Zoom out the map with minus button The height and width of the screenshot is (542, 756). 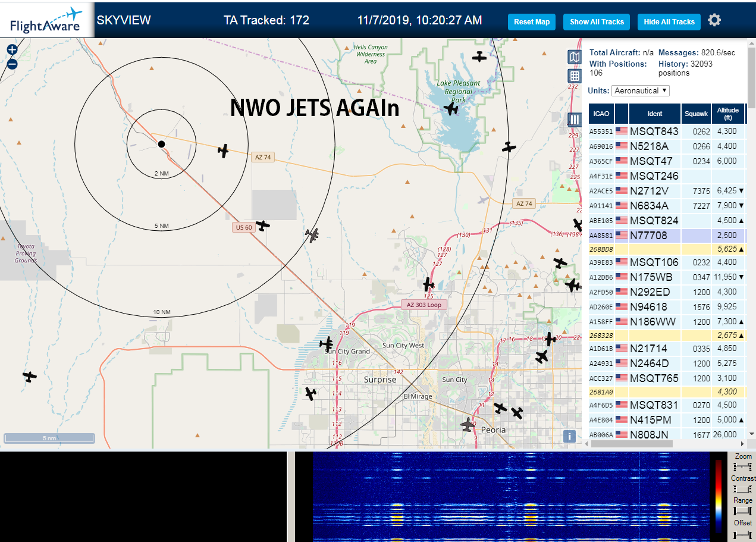12,64
